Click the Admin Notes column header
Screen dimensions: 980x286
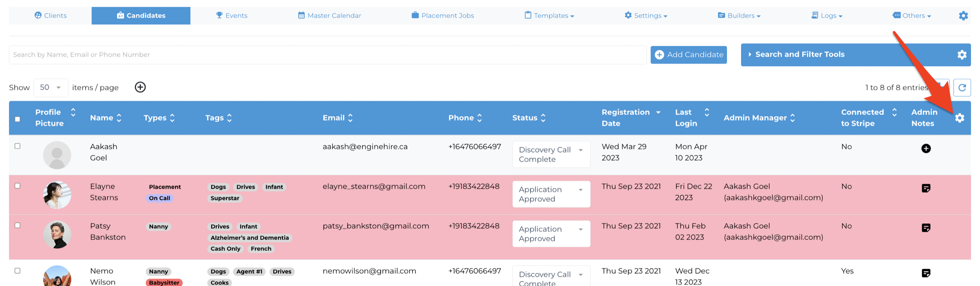924,118
